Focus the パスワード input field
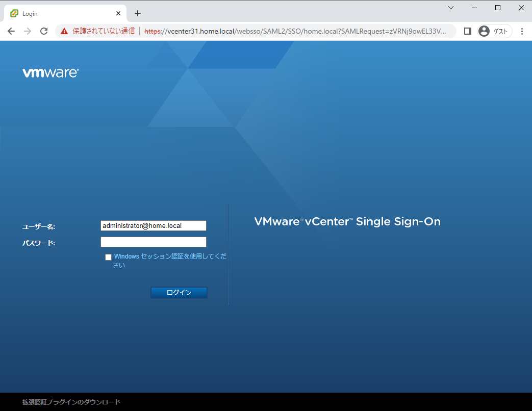532x411 pixels. [154, 242]
